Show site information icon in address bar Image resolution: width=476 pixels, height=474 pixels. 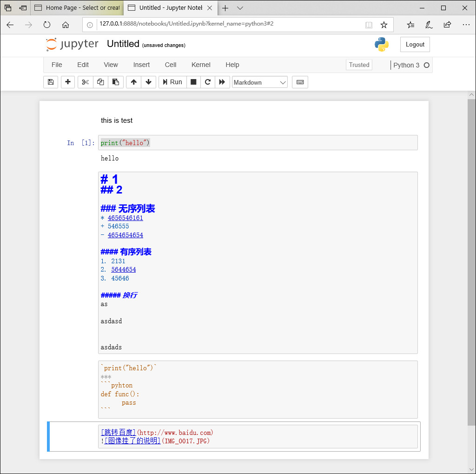tap(90, 25)
